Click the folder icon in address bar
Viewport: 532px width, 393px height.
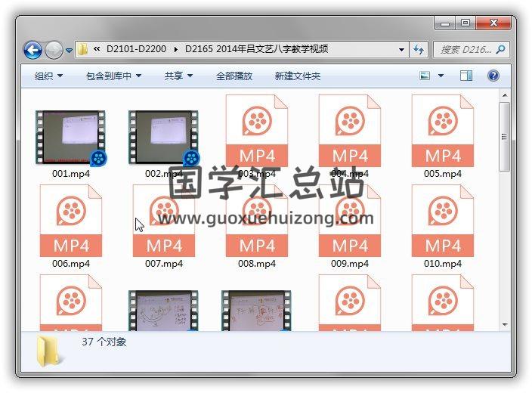coord(82,50)
